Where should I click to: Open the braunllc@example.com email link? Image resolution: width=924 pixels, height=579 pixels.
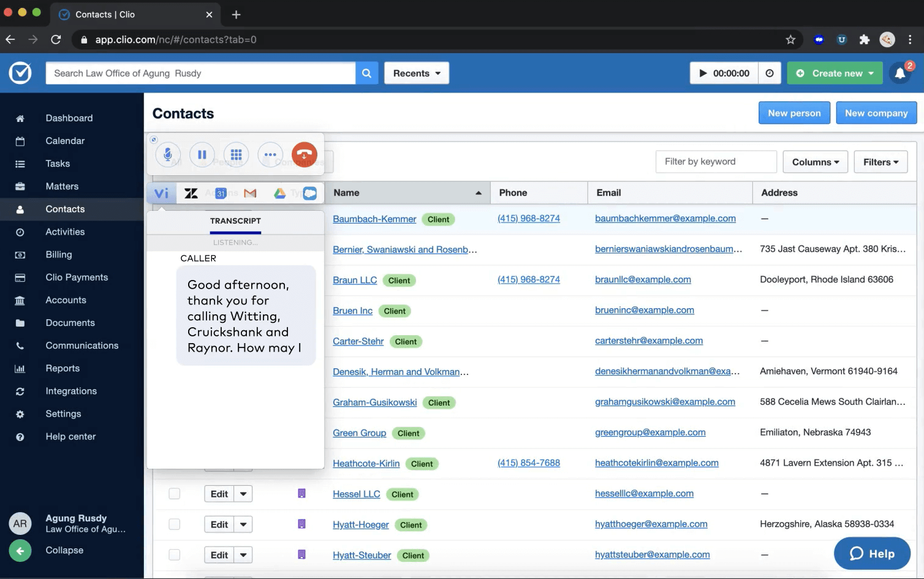point(643,279)
